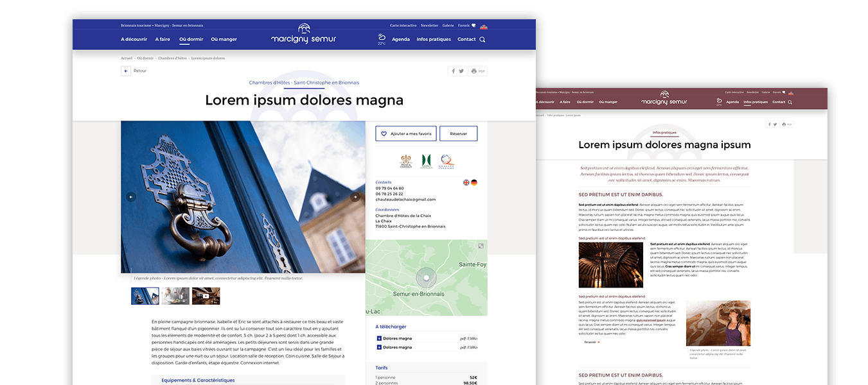Open the 'A découvrir' menu

134,39
